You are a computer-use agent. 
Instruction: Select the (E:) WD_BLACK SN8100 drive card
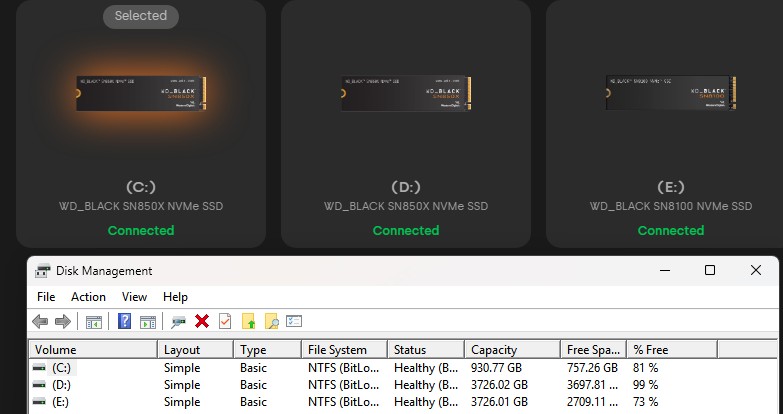pos(665,123)
